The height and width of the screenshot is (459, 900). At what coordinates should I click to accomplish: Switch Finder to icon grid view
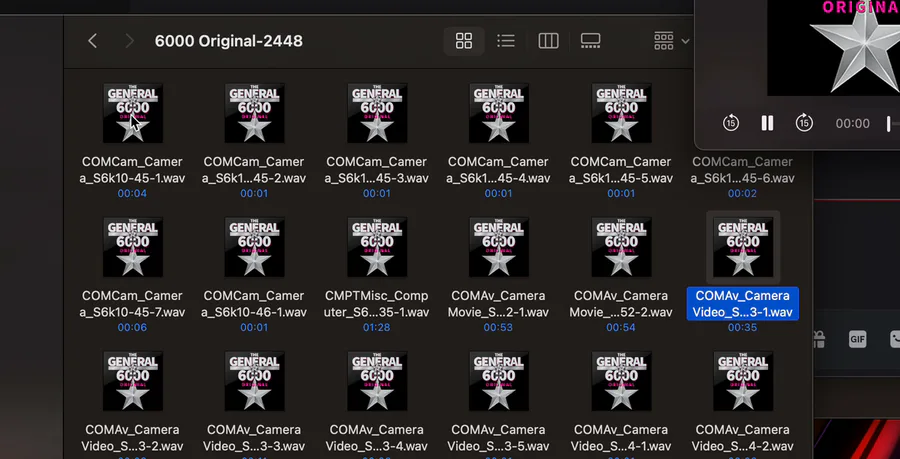point(464,41)
